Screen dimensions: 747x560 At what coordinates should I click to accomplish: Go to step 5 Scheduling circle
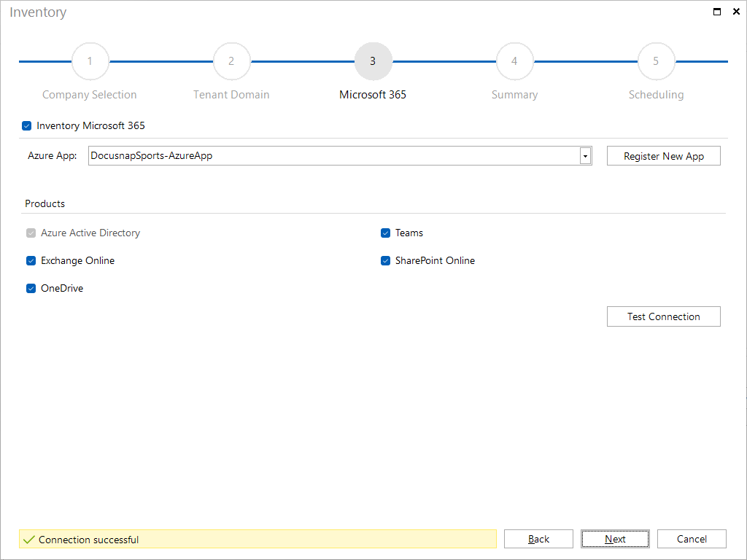point(656,61)
